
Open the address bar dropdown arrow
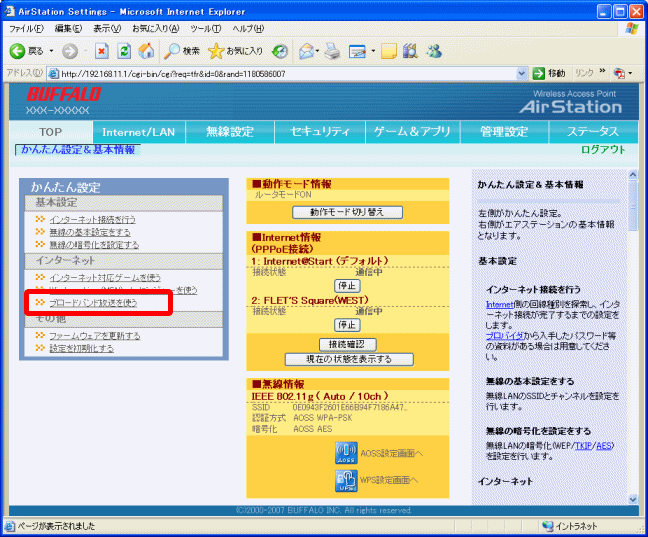pyautogui.click(x=522, y=74)
